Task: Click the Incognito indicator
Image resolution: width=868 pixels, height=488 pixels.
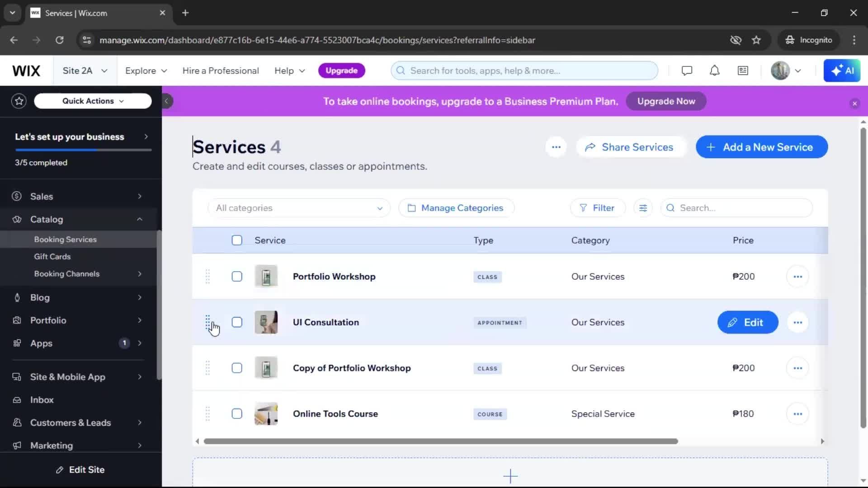Action: pyautogui.click(x=809, y=40)
